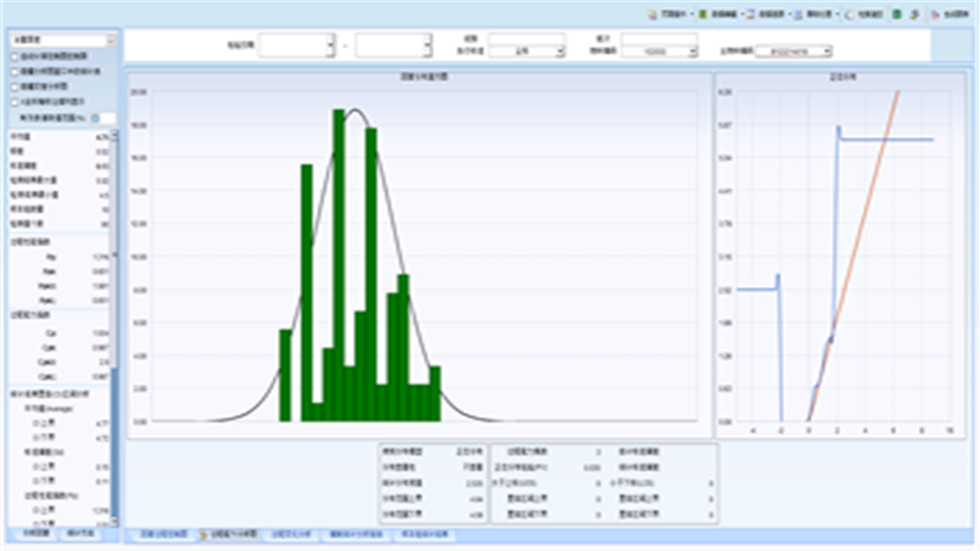Click the blue stepped line in the right chart

[887, 139]
